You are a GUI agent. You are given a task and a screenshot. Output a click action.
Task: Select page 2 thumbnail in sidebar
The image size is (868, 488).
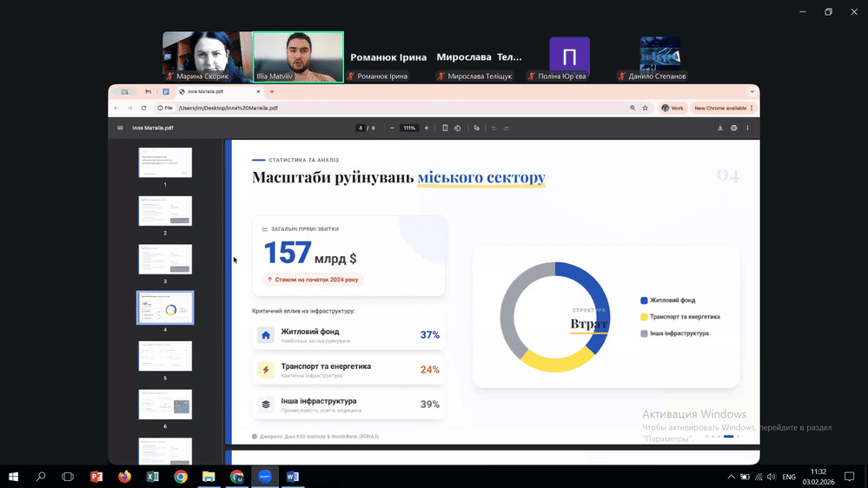[165, 211]
